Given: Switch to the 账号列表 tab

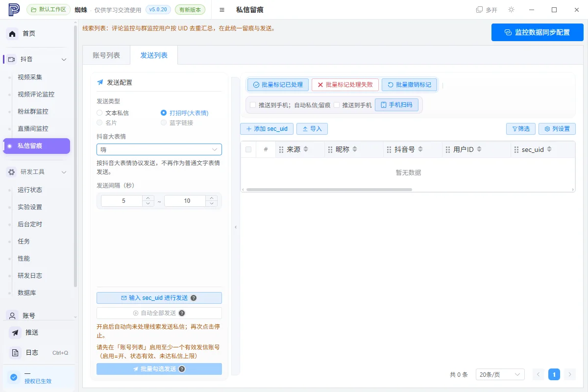Looking at the screenshot, I should click(106, 55).
